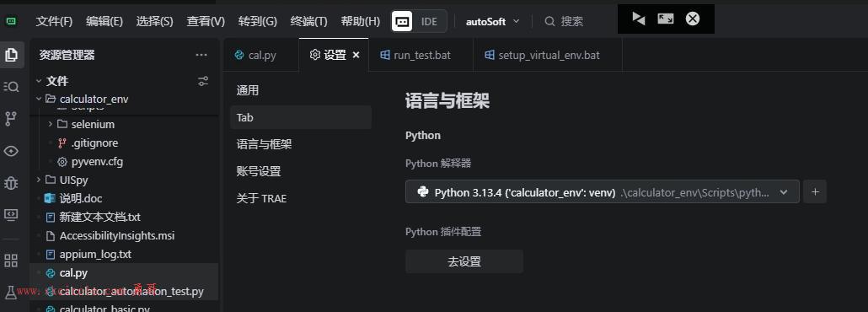Open the autoSoft project dropdown
Viewport: 868px width, 312px height.
point(493,22)
